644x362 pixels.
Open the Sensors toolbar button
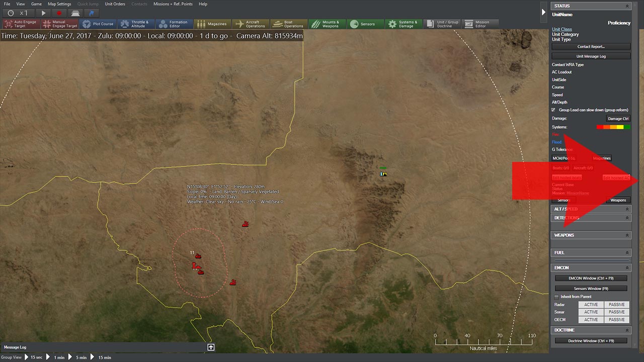366,24
